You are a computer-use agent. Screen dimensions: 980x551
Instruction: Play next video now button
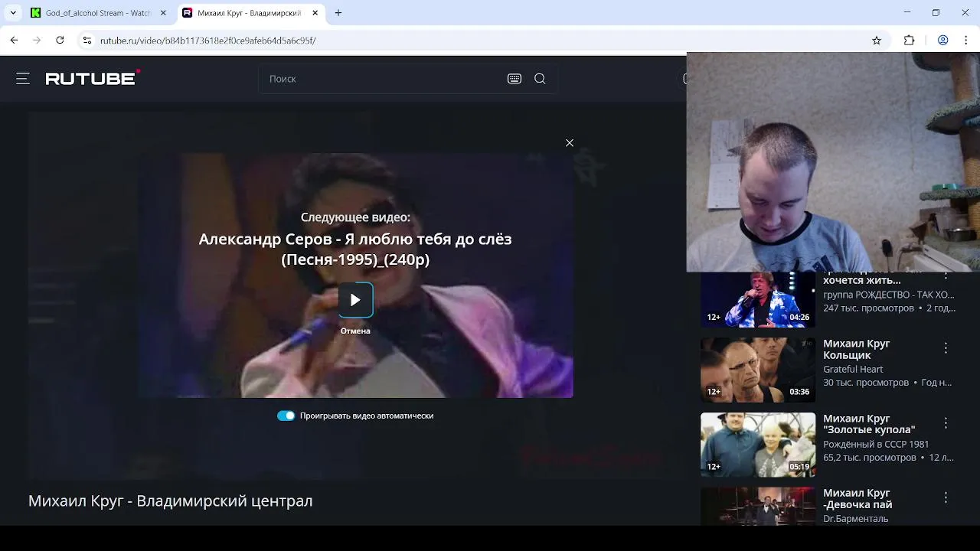tap(355, 300)
